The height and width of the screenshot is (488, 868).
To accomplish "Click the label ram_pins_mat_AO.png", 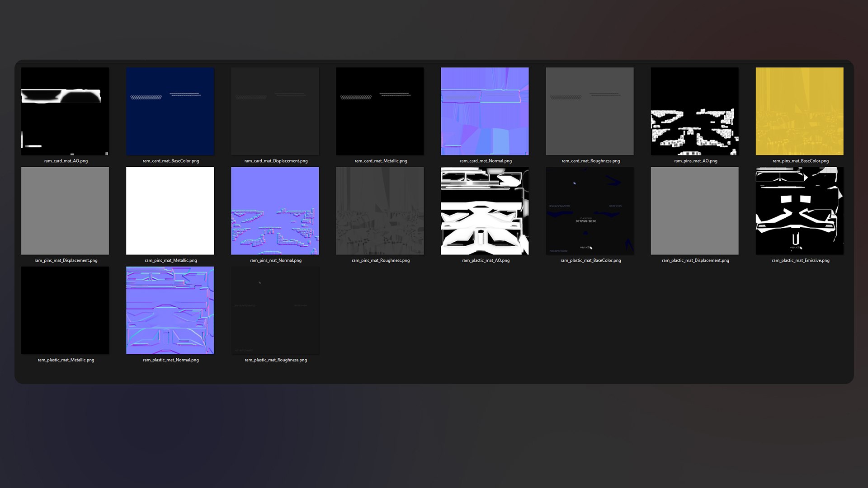I will 695,161.
